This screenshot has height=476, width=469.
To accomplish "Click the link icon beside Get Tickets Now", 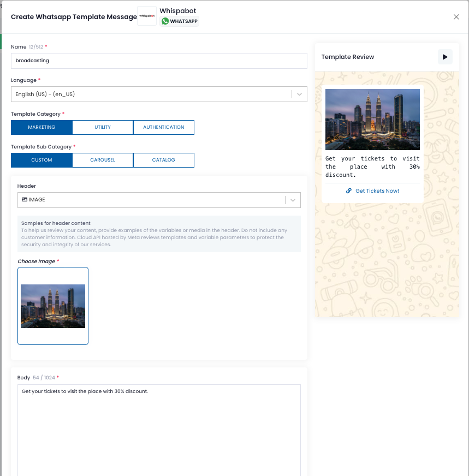I will [349, 191].
